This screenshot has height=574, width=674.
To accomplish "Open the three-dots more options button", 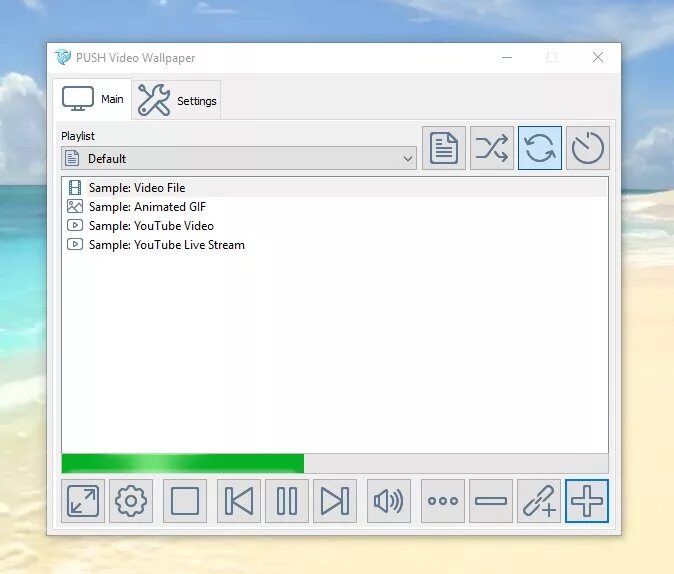I will (x=443, y=501).
